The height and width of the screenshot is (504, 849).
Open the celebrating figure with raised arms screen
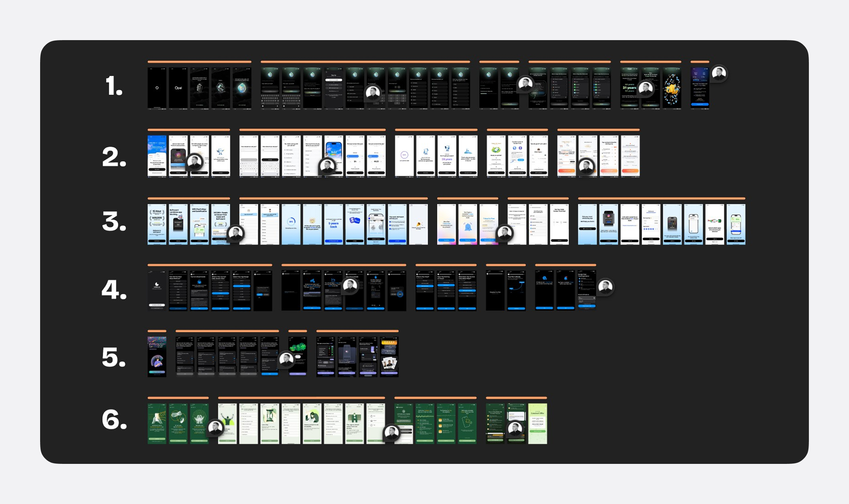tap(227, 423)
